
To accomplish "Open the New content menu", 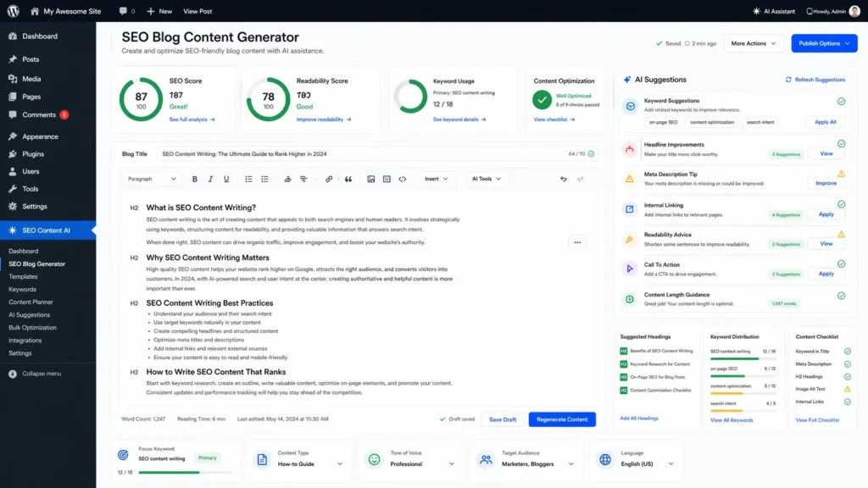I will click(159, 11).
